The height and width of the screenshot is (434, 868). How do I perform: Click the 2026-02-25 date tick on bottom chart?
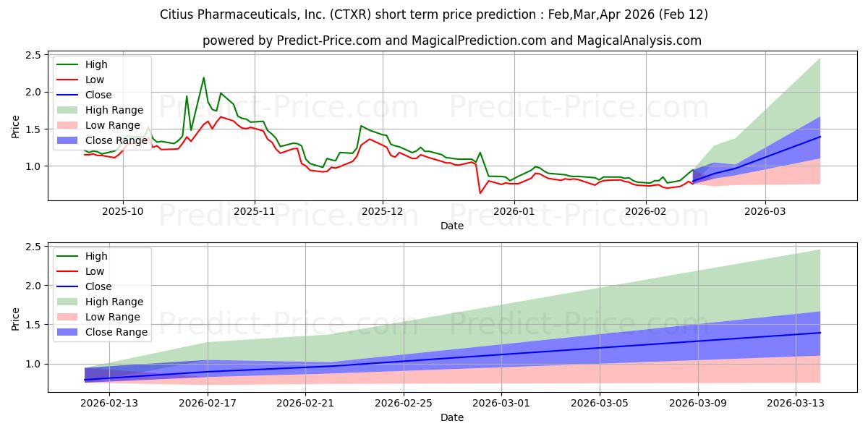tap(404, 403)
